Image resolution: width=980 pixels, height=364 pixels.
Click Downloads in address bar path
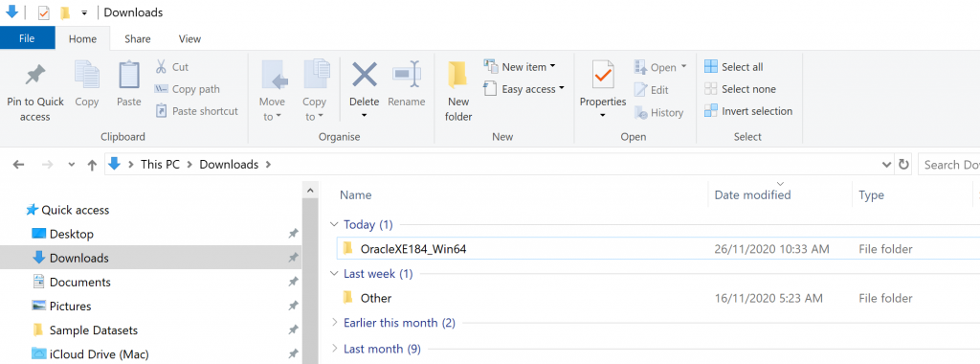click(x=229, y=165)
